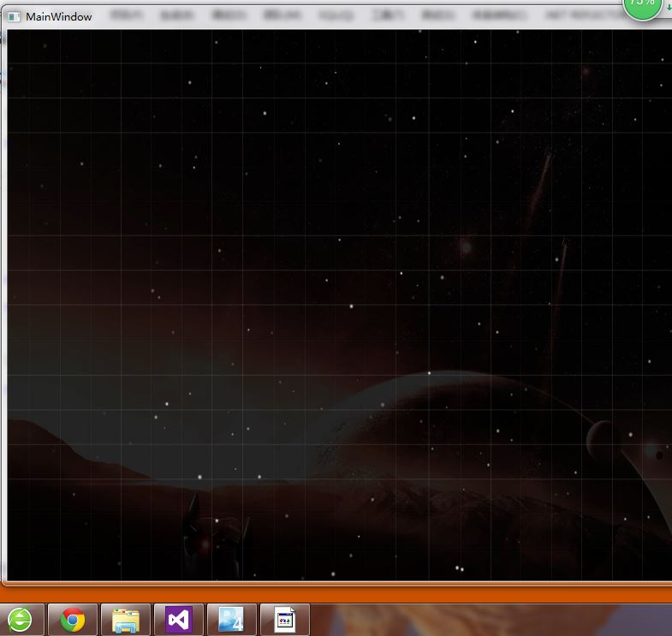Select the running app window taskbar icon
This screenshot has width=672, height=636.
pyautogui.click(x=284, y=620)
